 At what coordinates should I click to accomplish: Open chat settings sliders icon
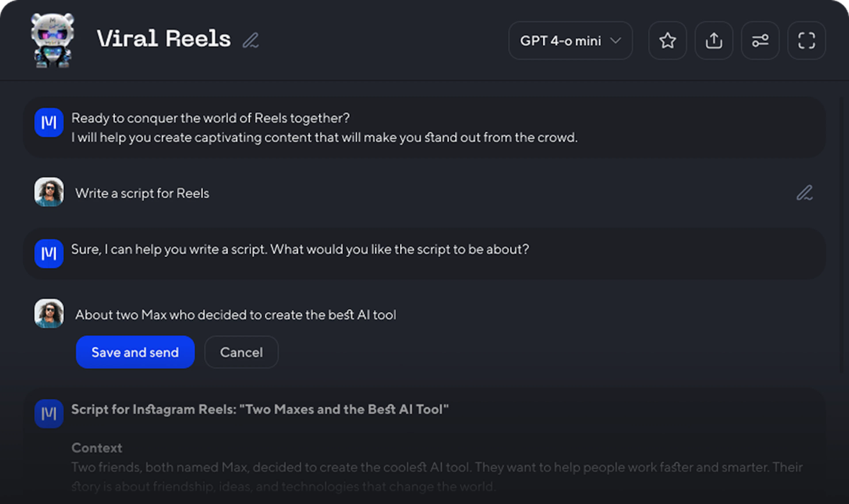(760, 41)
